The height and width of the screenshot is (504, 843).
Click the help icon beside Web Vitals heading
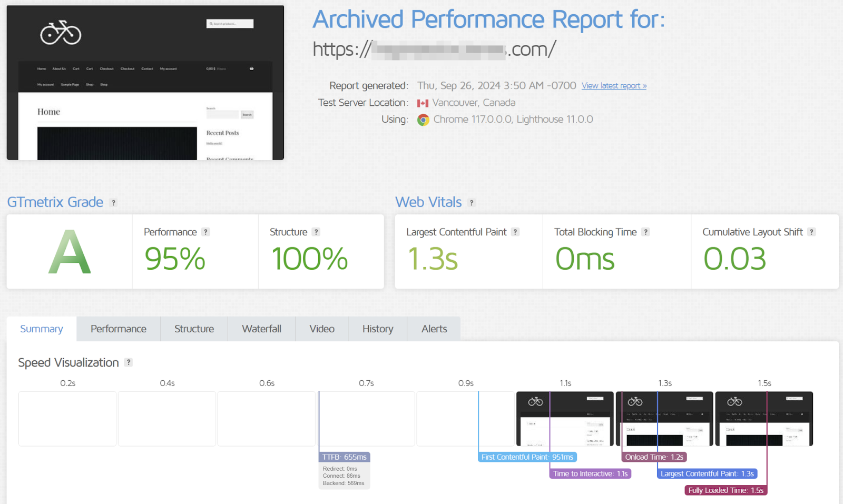472,203
